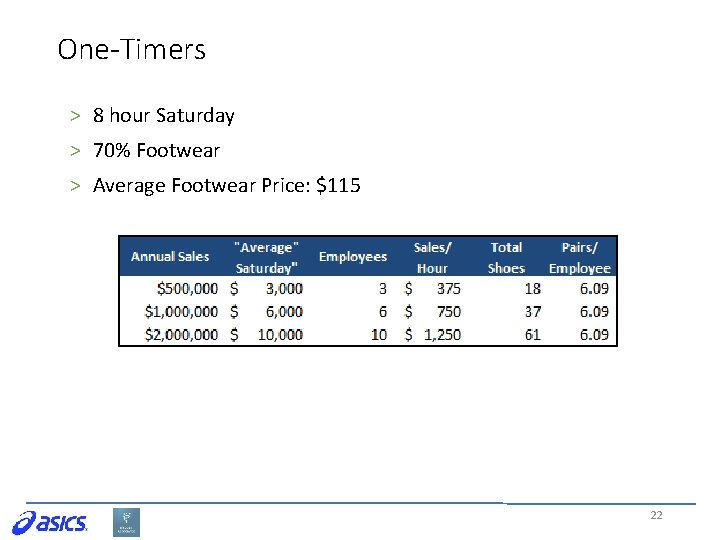The height and width of the screenshot is (540, 720).
Task: Click the ASICS logo in the footer
Action: 50,523
